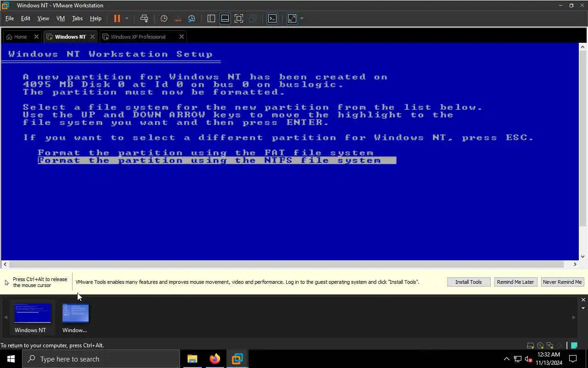Click the vertical scrollbar up arrow of VM view
Viewport: 588px width, 368px height.
coord(583,47)
